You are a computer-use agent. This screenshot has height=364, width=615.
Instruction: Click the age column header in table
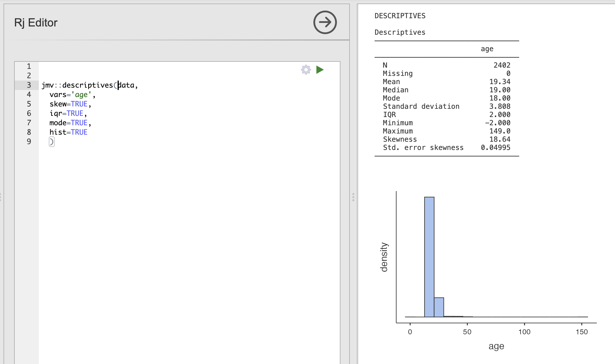click(x=487, y=49)
